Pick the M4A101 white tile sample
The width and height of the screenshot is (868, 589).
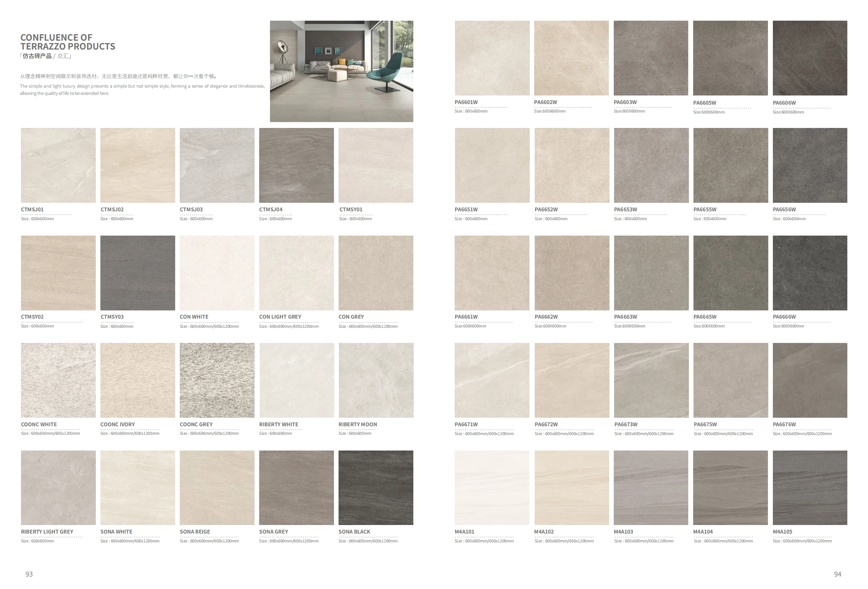492,487
